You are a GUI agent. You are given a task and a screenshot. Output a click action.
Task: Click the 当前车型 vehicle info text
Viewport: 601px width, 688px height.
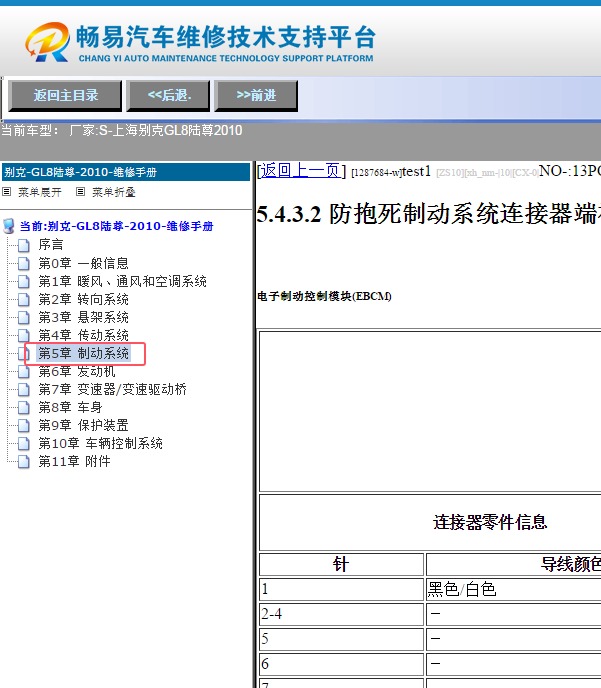[x=122, y=130]
